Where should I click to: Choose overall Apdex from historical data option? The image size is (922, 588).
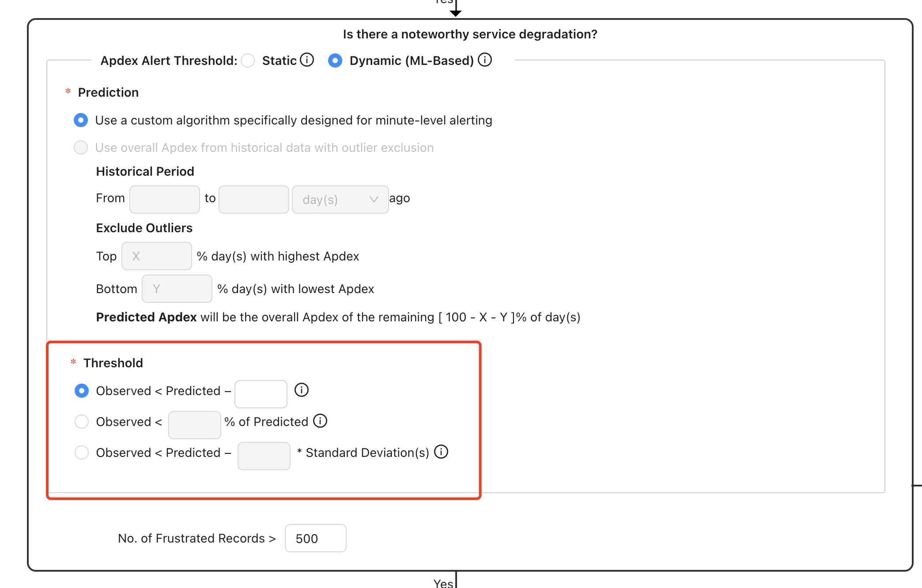click(81, 147)
